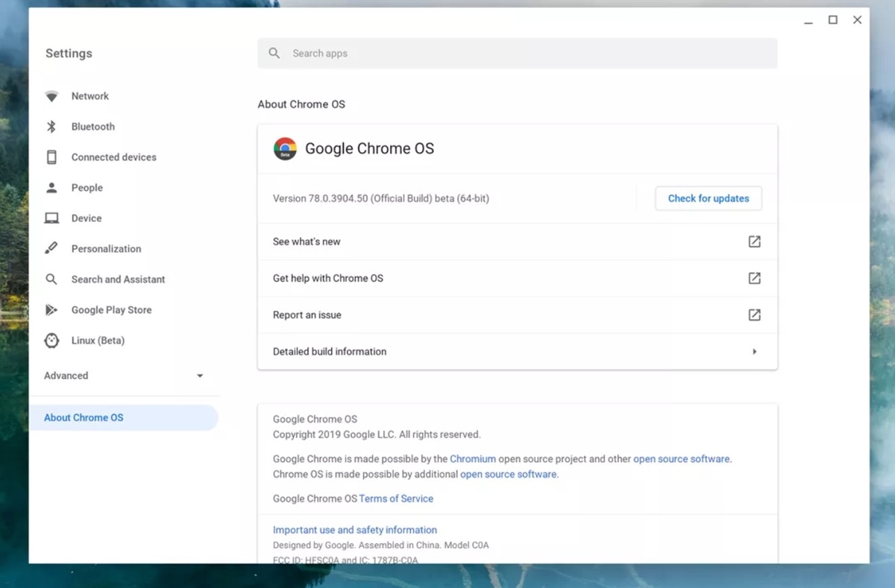Click the People person icon
The height and width of the screenshot is (588, 895).
pyautogui.click(x=51, y=188)
